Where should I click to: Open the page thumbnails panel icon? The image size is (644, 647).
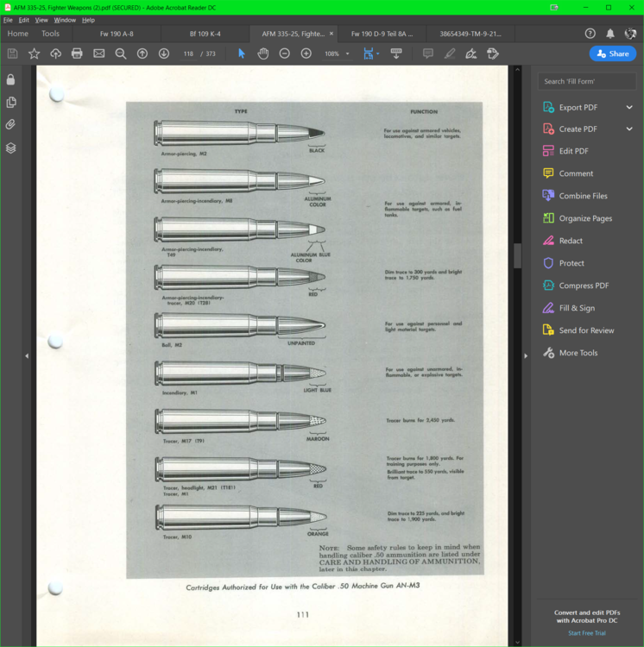click(x=10, y=102)
